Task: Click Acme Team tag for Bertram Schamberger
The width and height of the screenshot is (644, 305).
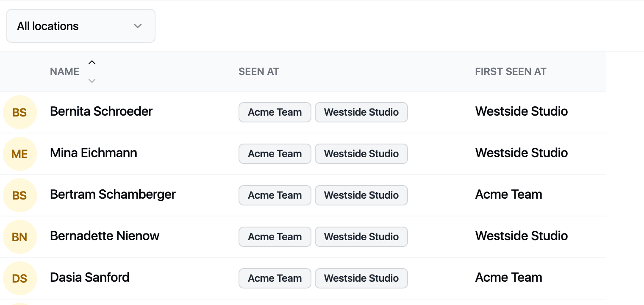Action: (275, 195)
